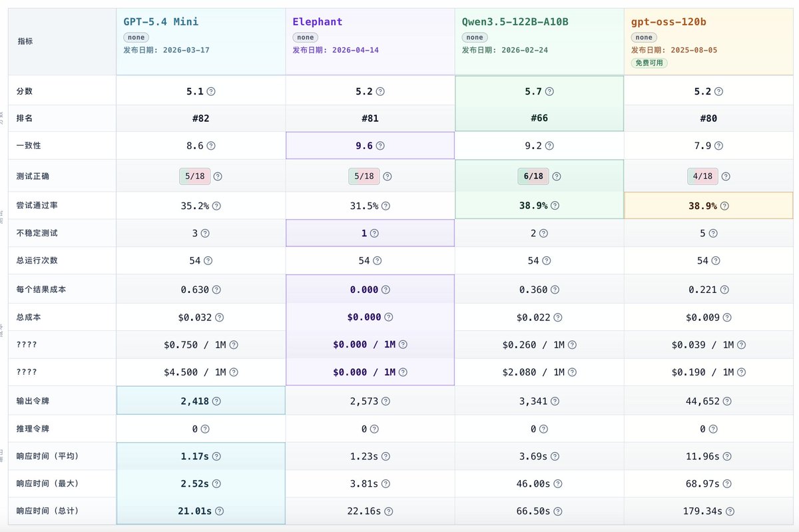
Task: Open help icon next to total cost $0.022
Action: (x=558, y=318)
